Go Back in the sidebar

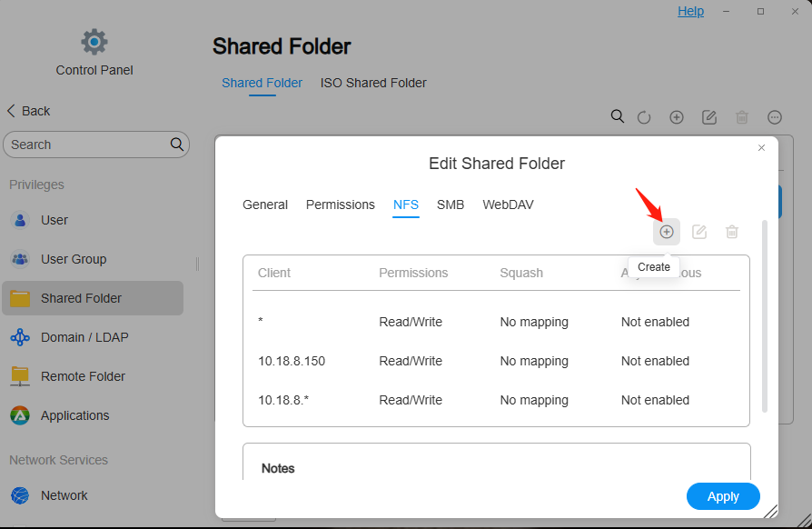point(28,111)
